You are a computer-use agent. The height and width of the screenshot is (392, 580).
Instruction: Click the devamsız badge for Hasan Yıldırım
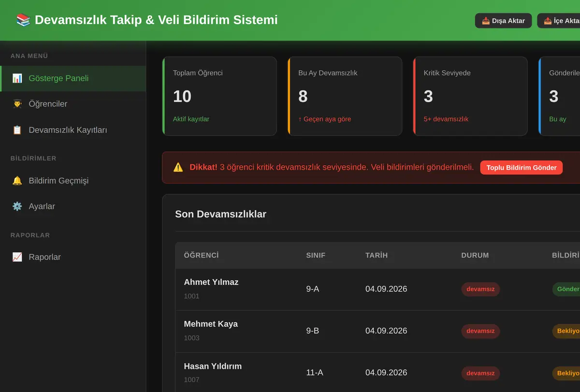[x=480, y=373]
